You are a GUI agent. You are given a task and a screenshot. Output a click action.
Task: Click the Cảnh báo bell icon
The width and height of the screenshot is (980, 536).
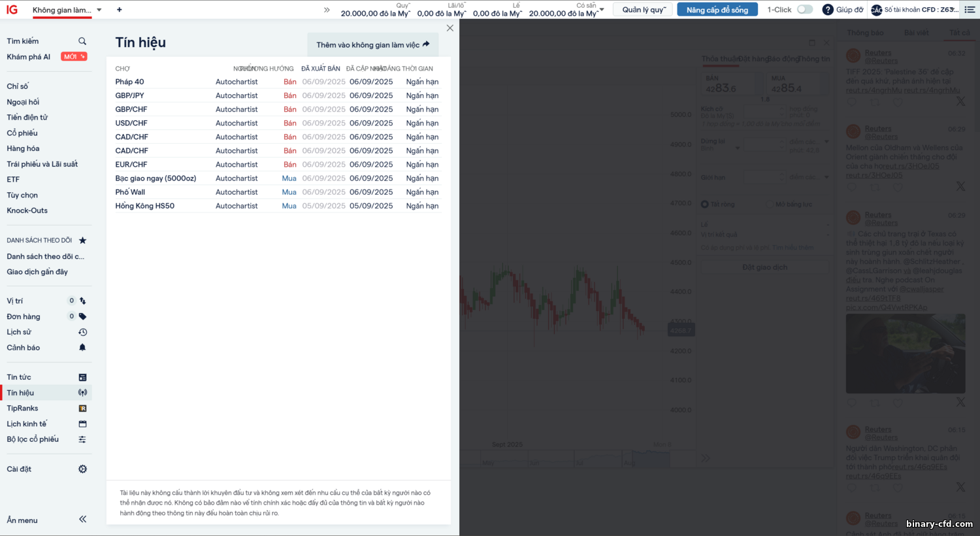click(x=82, y=348)
